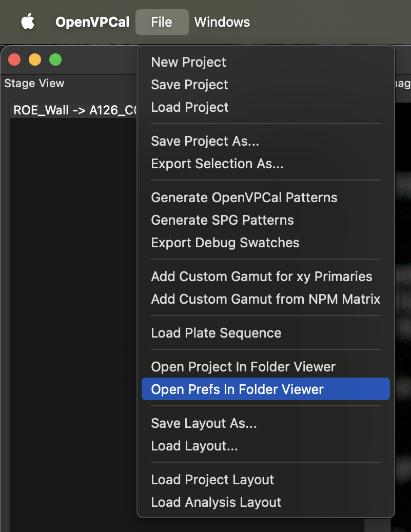
Task: Choose Save Project As... option
Action: pyautogui.click(x=266, y=141)
